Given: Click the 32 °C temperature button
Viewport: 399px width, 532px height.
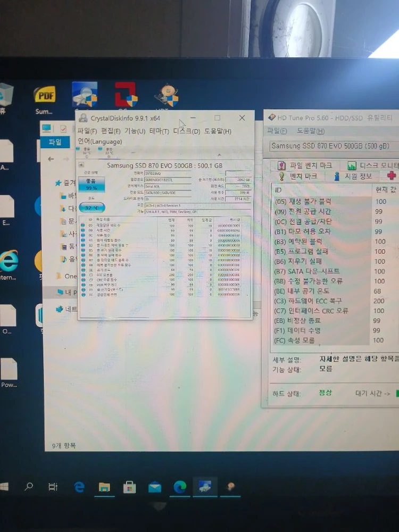Looking at the screenshot, I should [x=92, y=207].
